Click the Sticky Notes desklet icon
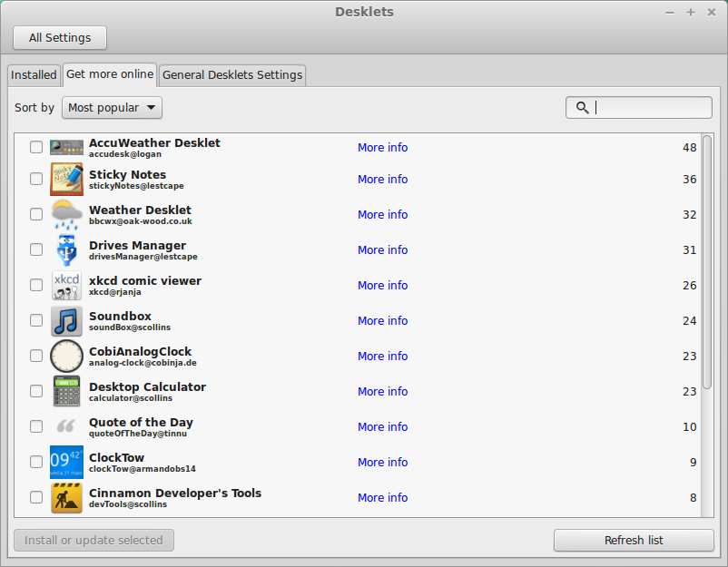Image resolution: width=728 pixels, height=567 pixels. pos(66,179)
